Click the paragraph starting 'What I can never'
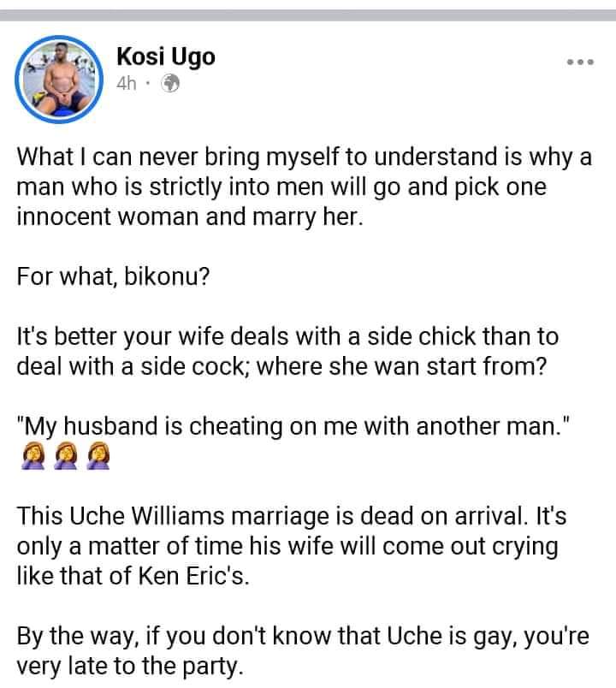The image size is (616, 688). 304,187
